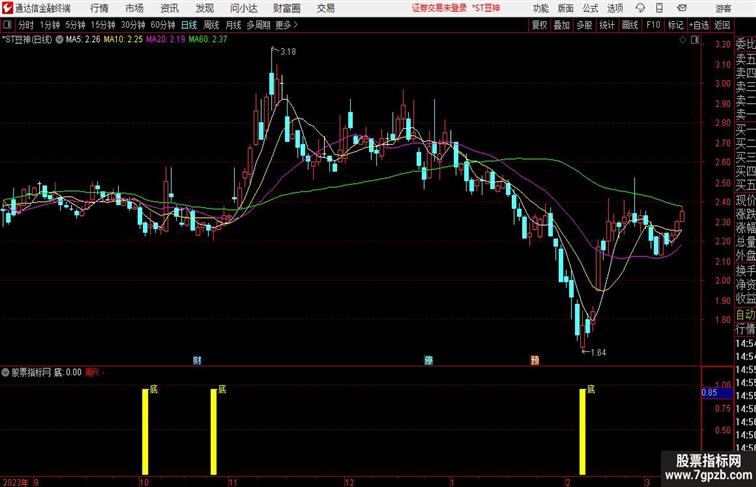
Task: Click the cyan event marker near December
Action: 428,360
